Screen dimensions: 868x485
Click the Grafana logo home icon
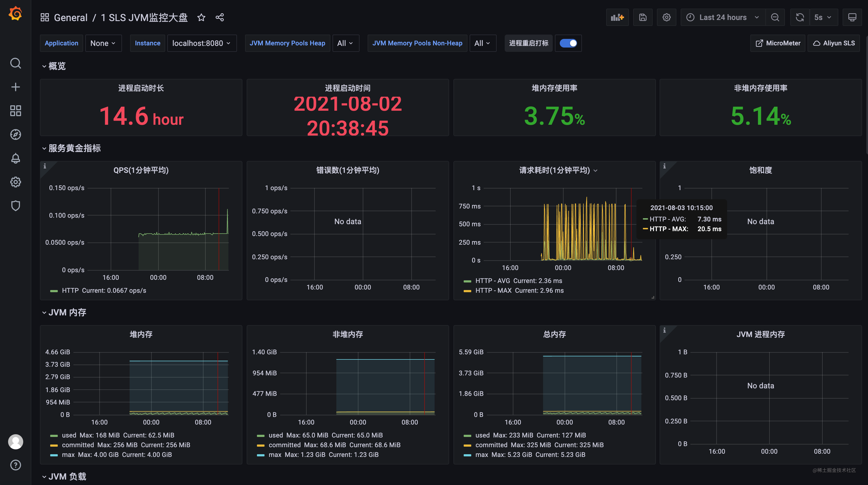[15, 14]
